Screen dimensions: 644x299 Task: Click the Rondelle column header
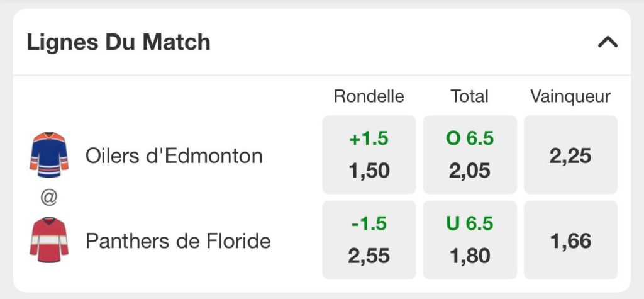[369, 96]
